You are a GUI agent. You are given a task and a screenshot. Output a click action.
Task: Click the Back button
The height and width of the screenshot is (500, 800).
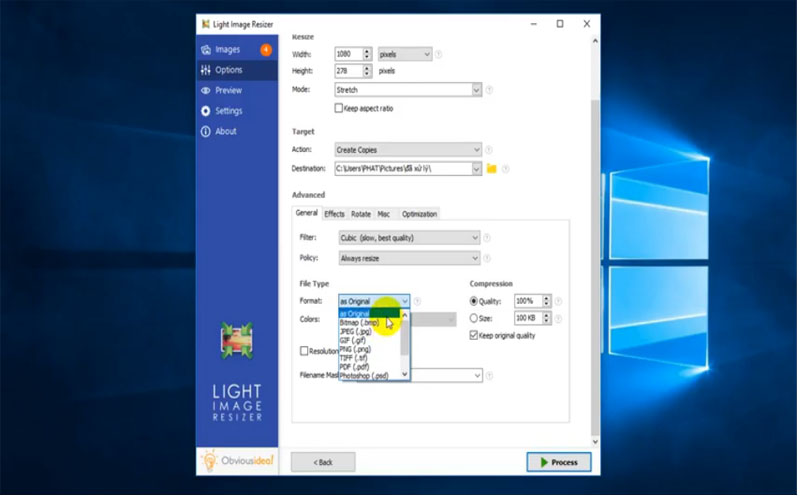[x=323, y=462]
